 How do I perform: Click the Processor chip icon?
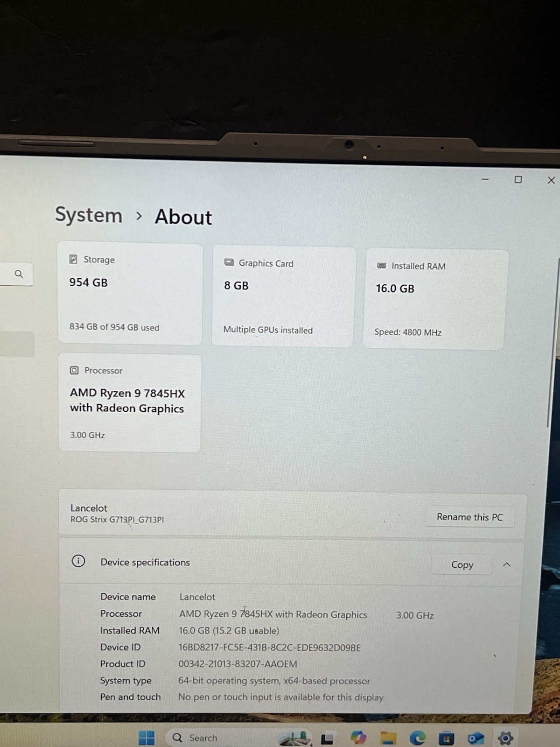click(x=74, y=370)
